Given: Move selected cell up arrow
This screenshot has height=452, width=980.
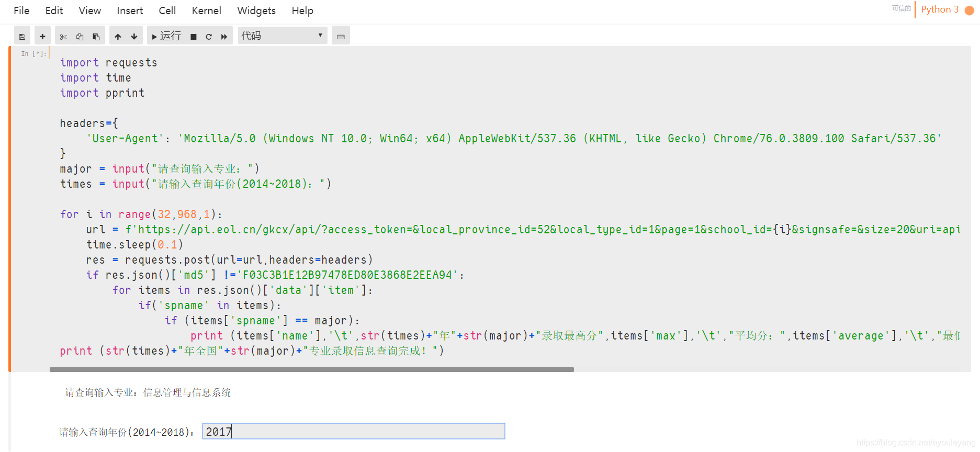Looking at the screenshot, I should click(118, 36).
